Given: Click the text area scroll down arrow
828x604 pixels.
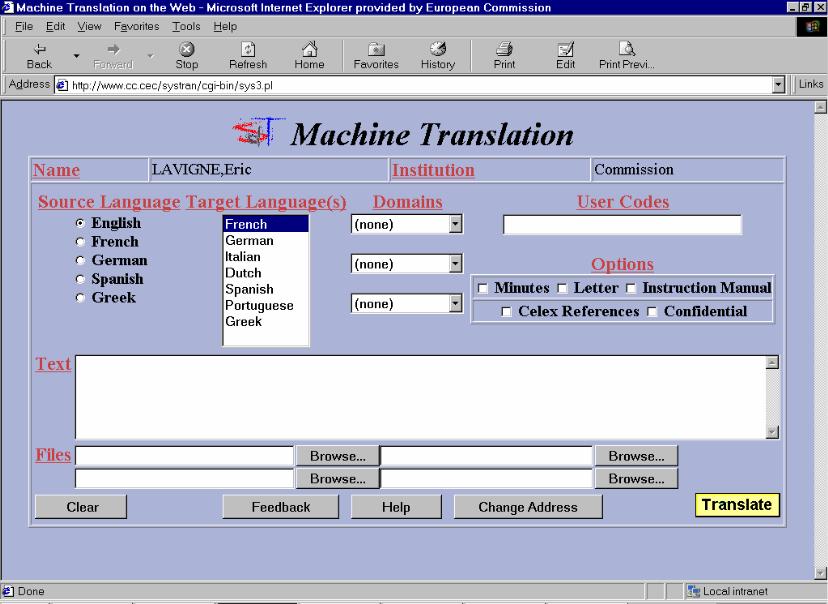Looking at the screenshot, I should pyautogui.click(x=772, y=432).
